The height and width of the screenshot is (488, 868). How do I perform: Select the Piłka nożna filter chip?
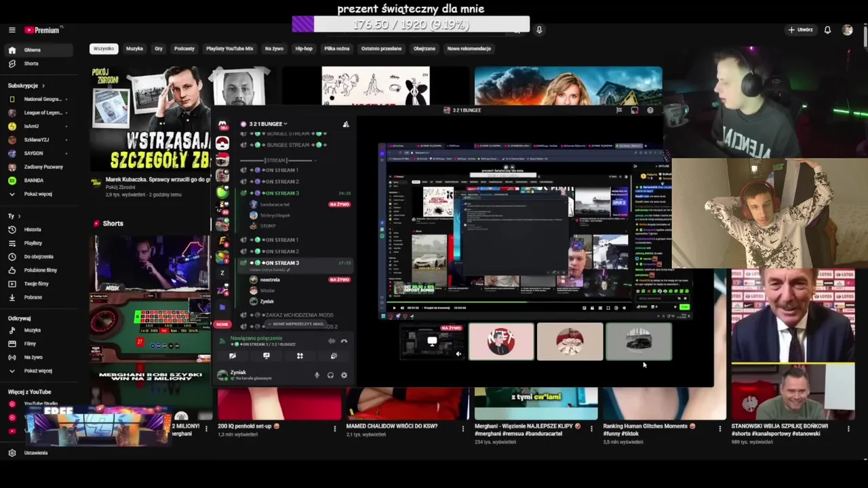pyautogui.click(x=337, y=49)
